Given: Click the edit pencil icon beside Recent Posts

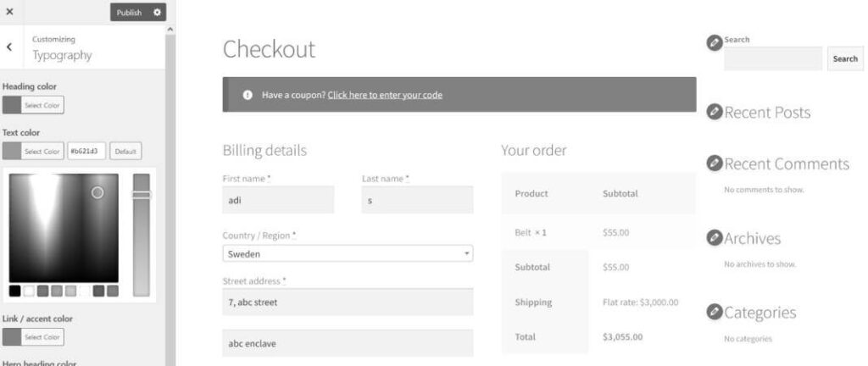Looking at the screenshot, I should point(715,112).
